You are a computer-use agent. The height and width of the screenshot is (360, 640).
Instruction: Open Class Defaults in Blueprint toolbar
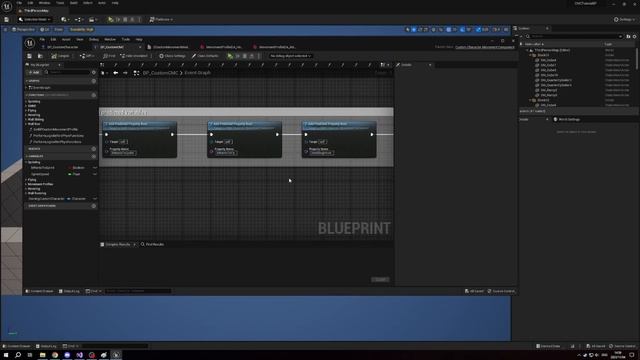(x=205, y=56)
